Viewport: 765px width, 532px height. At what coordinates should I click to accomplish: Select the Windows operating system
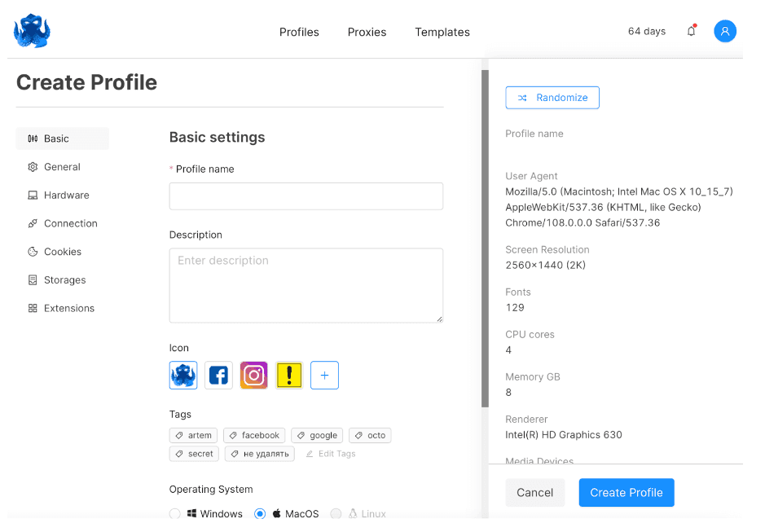175,514
